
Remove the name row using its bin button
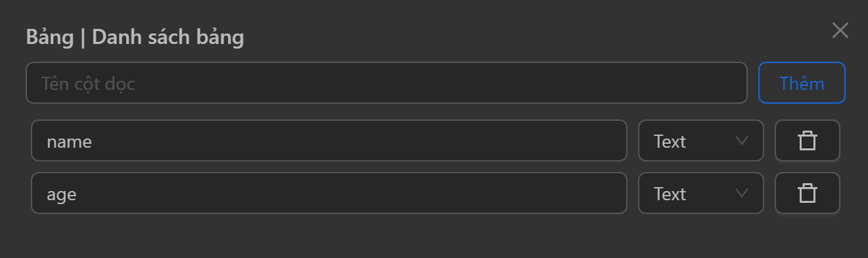(807, 140)
